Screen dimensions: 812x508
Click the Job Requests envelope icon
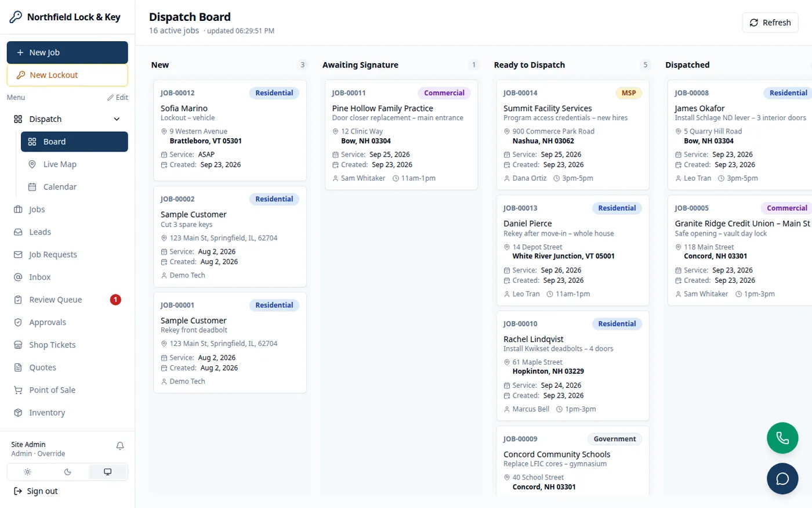pos(18,255)
